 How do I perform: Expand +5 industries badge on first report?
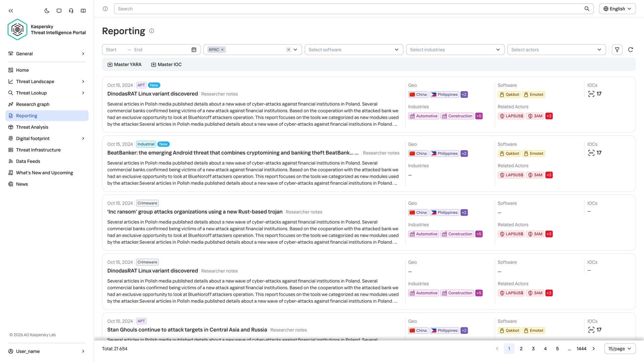tap(479, 116)
